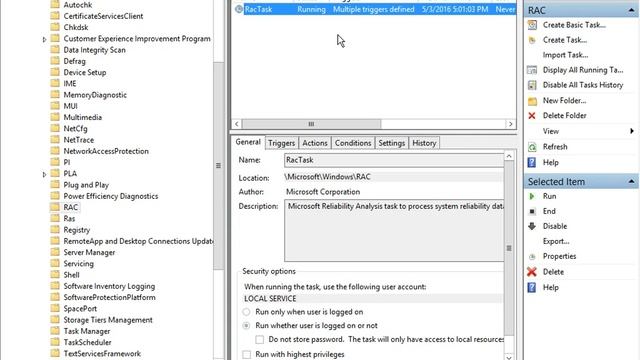Click the Help icon under Selected Item
The height and width of the screenshot is (360, 640).
coord(532,287)
